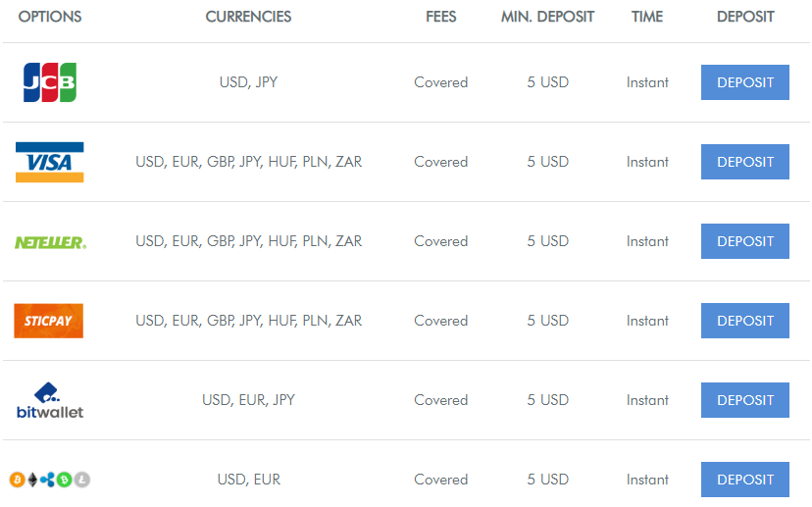The height and width of the screenshot is (507, 812).
Task: Click the gray Litecoin icon
Action: pyautogui.click(x=81, y=480)
